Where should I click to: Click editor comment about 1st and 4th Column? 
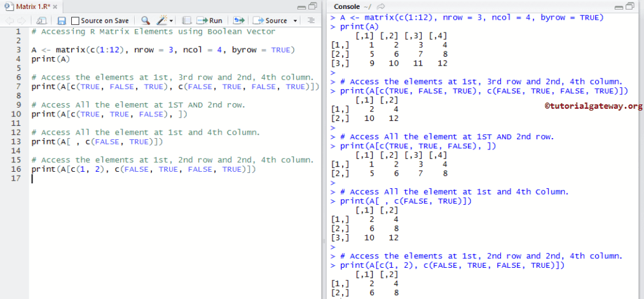pos(146,133)
